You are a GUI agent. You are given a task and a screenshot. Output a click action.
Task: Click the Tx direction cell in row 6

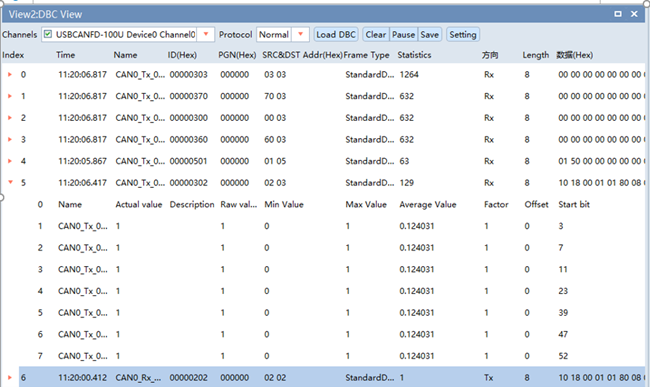tap(488, 377)
